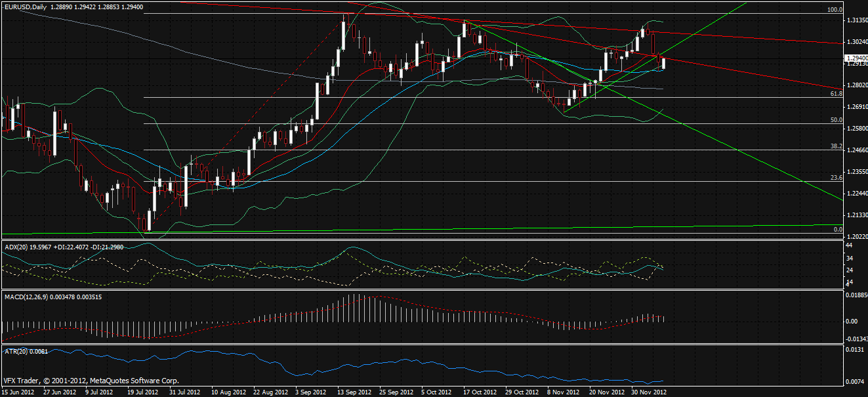The image size is (868, 397).
Task: Click the current price marker 1.29400
Action: [855, 58]
